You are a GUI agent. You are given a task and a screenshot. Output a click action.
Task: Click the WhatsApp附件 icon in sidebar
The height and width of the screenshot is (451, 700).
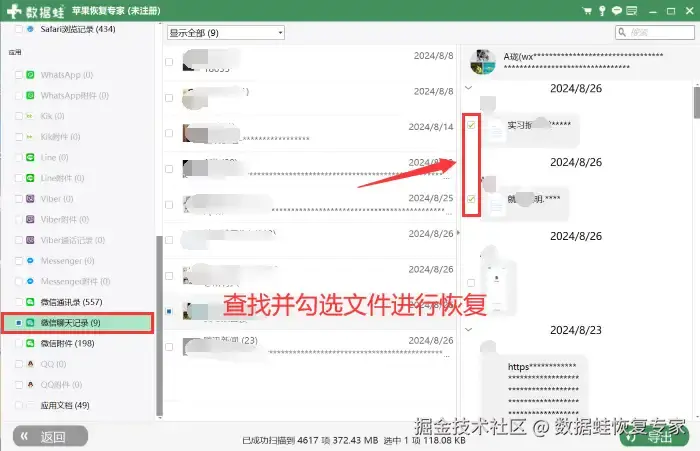click(x=30, y=95)
